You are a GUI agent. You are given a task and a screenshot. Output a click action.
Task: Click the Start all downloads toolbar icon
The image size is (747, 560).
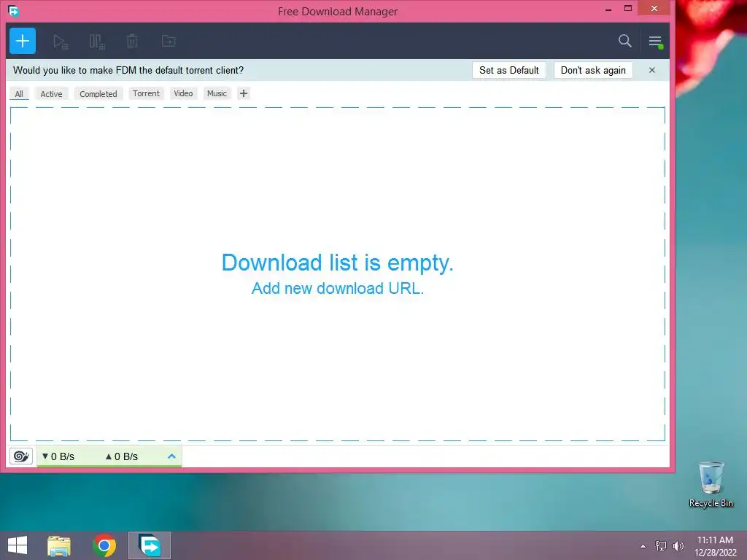[61, 42]
